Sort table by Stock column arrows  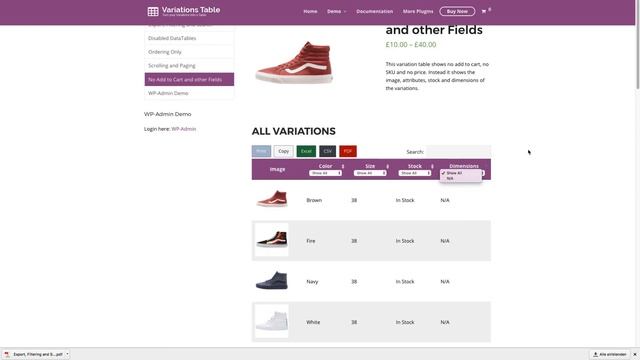coord(432,166)
